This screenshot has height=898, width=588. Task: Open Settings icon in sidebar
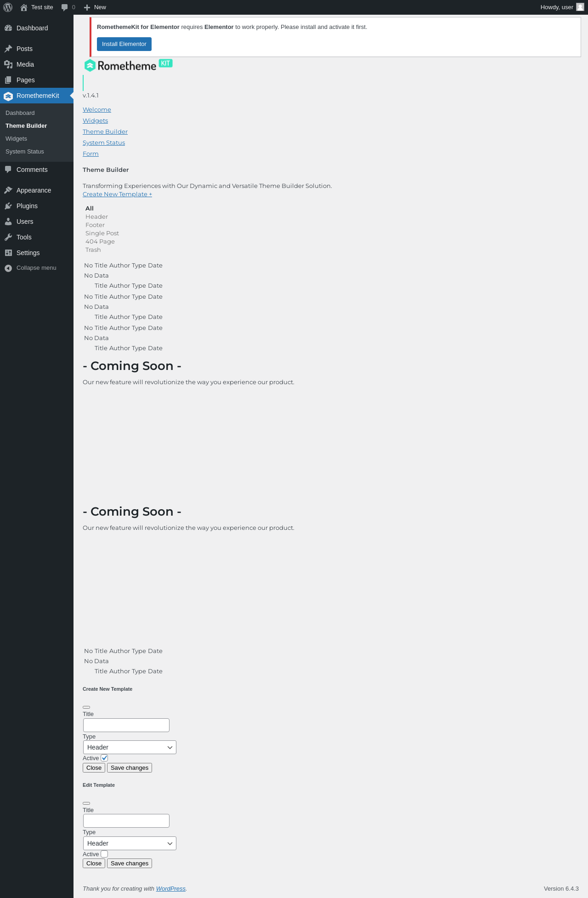click(8, 253)
